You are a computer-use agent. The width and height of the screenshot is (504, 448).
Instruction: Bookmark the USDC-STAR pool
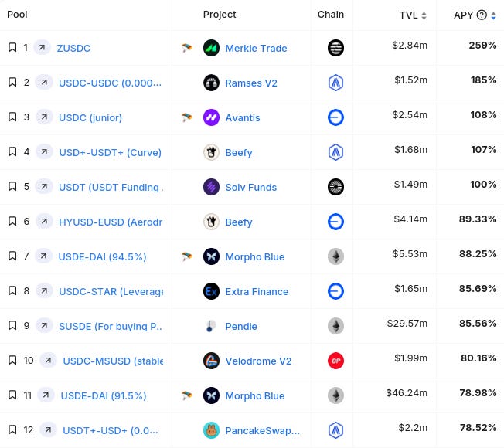(x=12, y=290)
